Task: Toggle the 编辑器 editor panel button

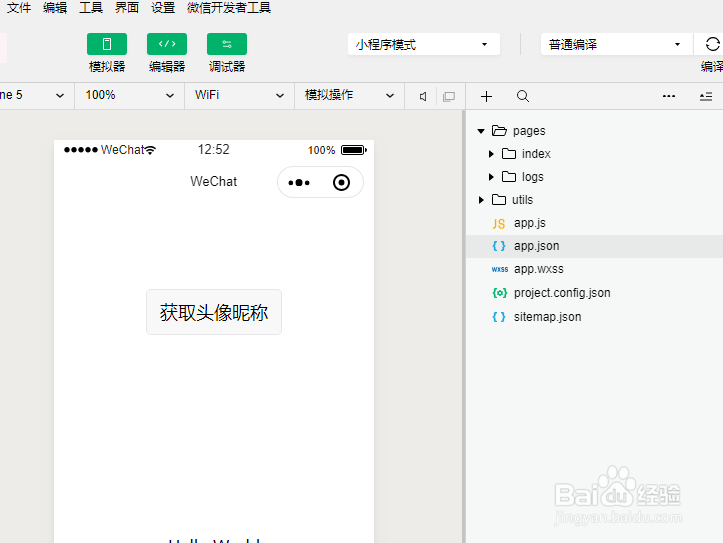Action: coord(167,44)
